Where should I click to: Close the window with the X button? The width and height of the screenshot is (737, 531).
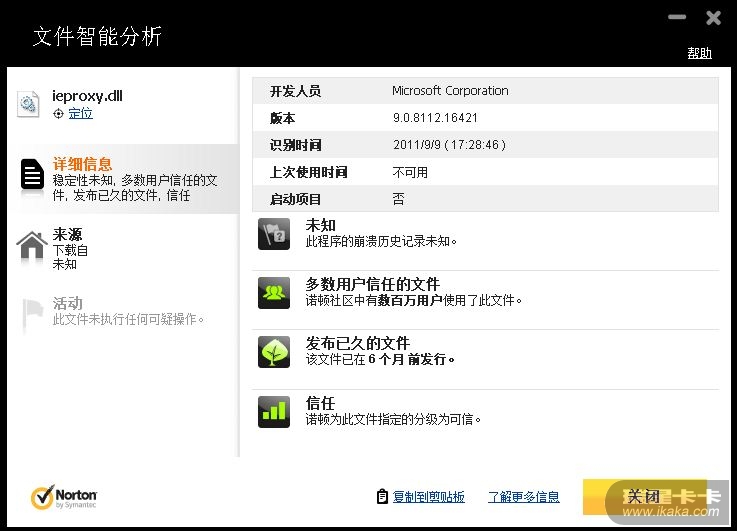pos(713,18)
